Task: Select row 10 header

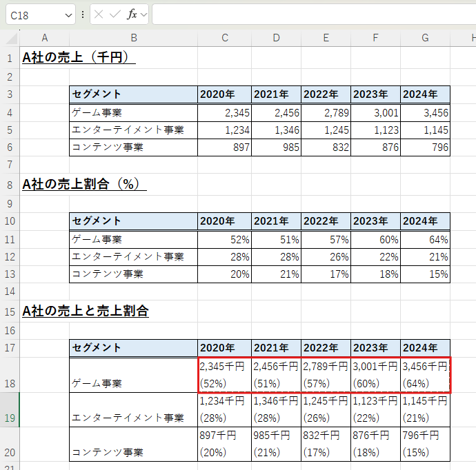Action: [x=10, y=221]
